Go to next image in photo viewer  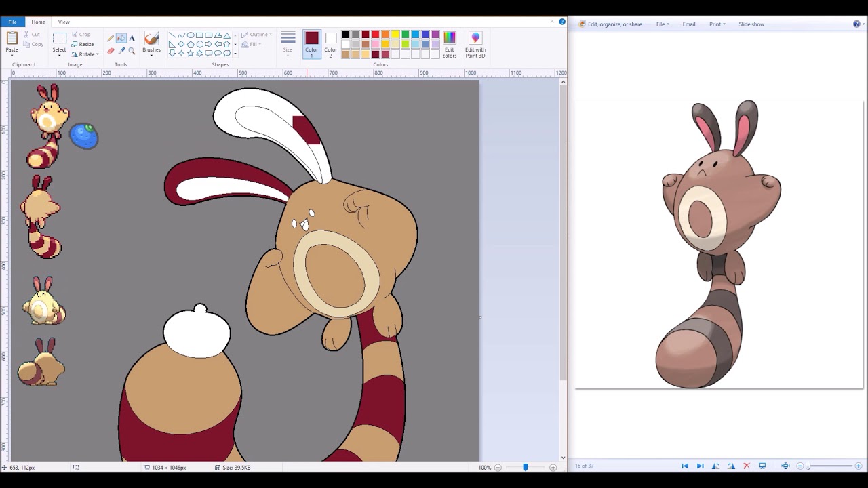tap(700, 466)
